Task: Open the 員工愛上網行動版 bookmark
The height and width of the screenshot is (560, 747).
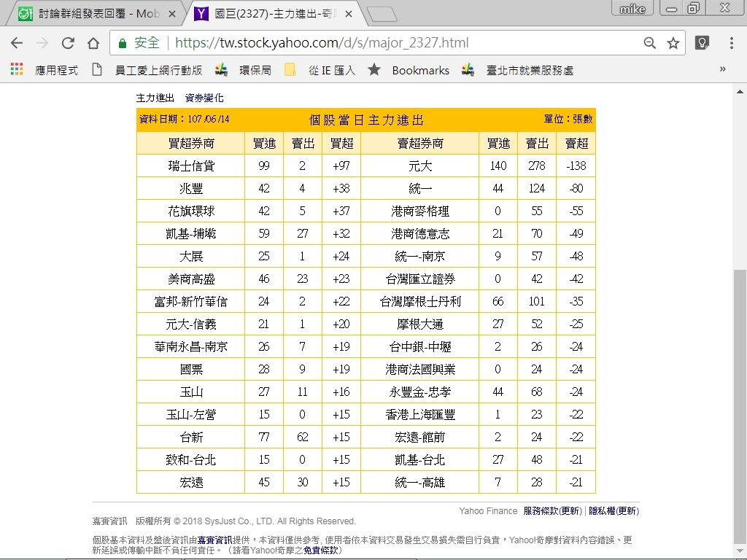Action: 158,71
